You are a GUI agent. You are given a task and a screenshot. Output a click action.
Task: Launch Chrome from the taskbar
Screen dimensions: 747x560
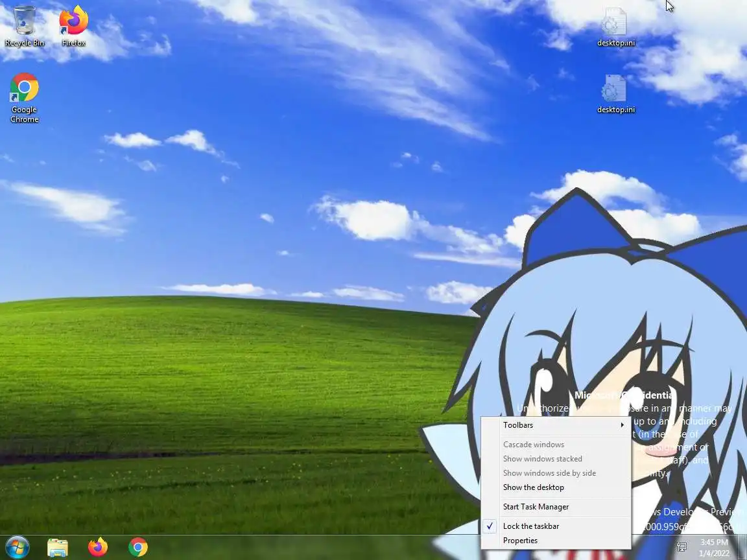(x=137, y=547)
